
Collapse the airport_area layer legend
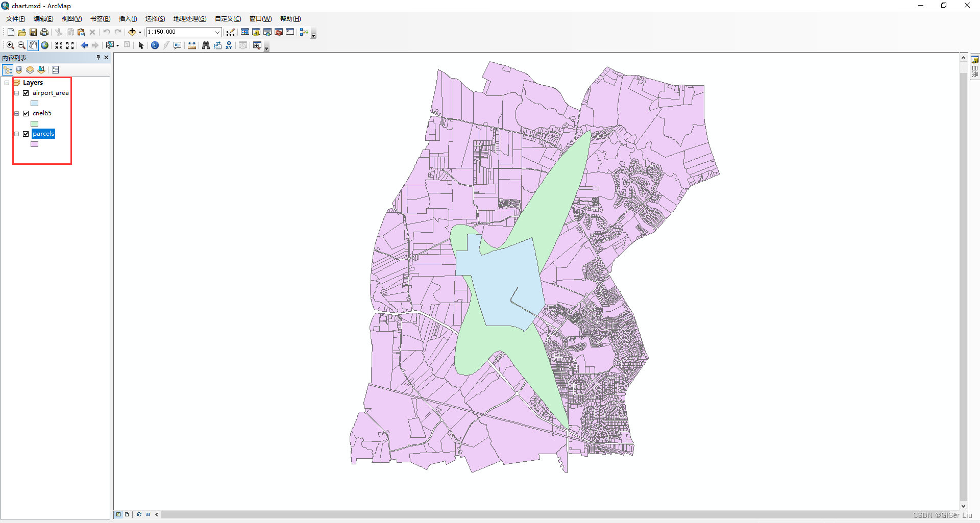(x=16, y=93)
